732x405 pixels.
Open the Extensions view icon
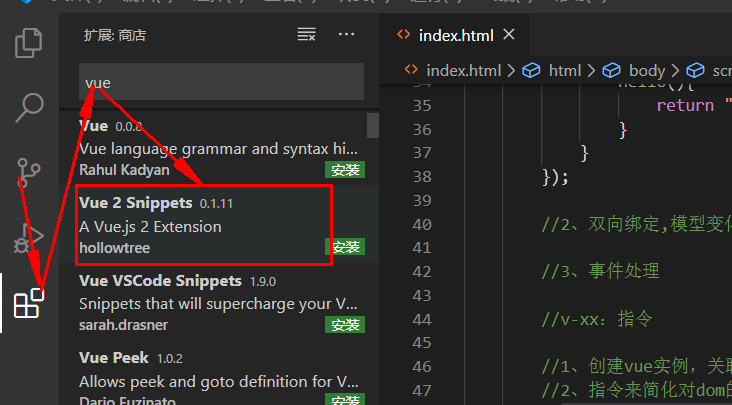coord(29,304)
